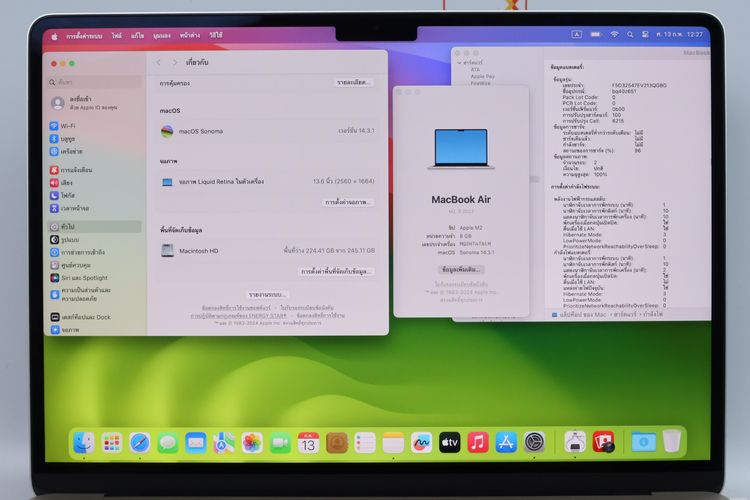Open Reminders from the Dock
Viewport: 750px width, 500px height.
coord(365,443)
